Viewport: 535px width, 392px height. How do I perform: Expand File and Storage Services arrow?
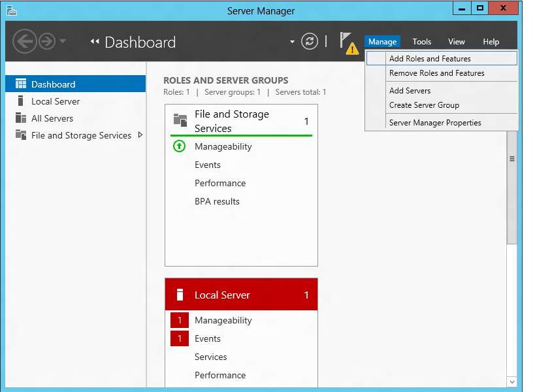(x=140, y=135)
